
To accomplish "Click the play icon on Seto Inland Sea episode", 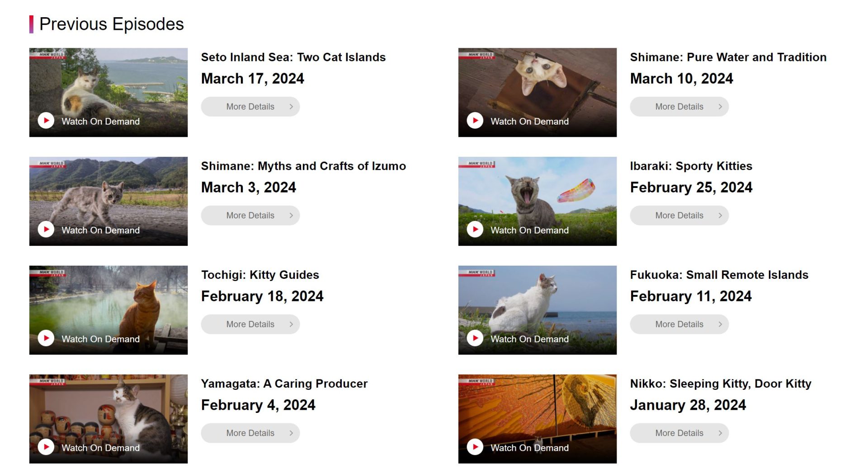I will (x=46, y=121).
